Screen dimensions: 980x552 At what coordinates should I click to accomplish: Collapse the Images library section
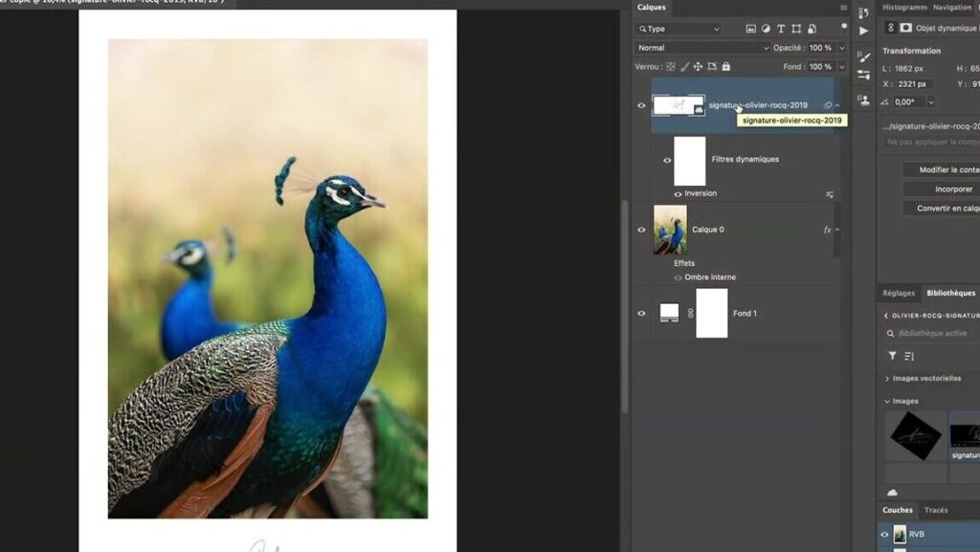[x=887, y=402]
